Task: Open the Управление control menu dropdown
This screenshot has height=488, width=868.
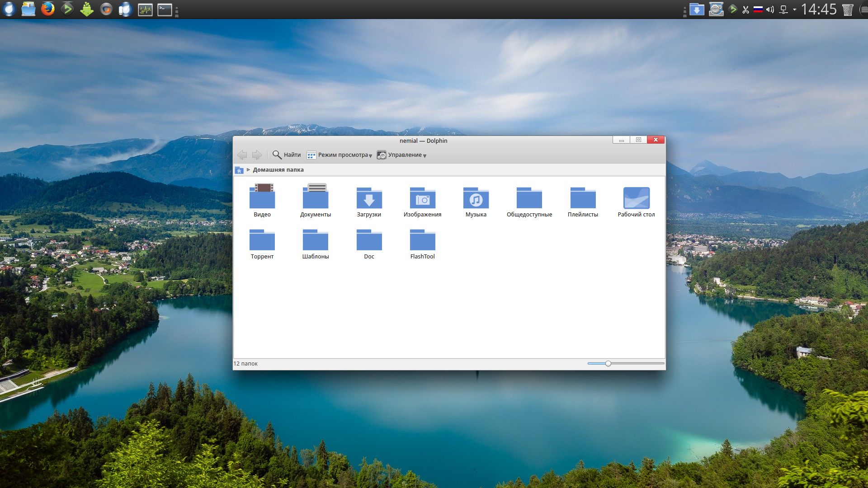Action: (401, 155)
